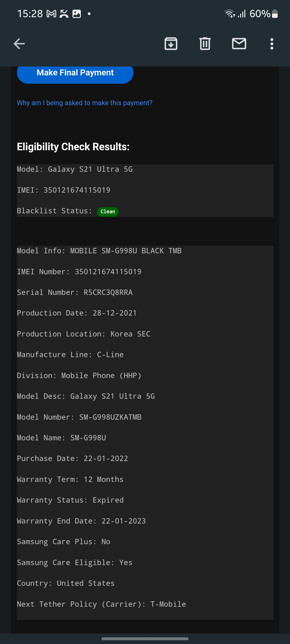Screen dimensions: 290x644
Task: Mark email as unread
Action: tap(239, 44)
